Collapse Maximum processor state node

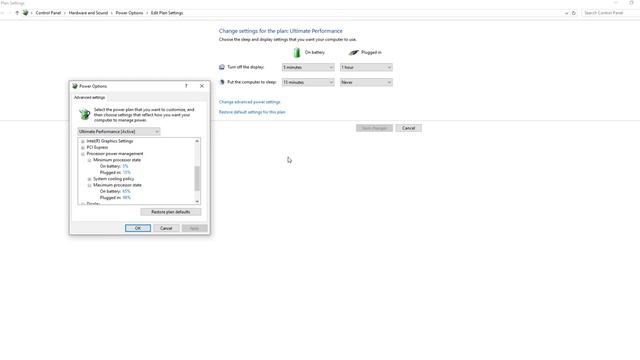[x=89, y=185]
